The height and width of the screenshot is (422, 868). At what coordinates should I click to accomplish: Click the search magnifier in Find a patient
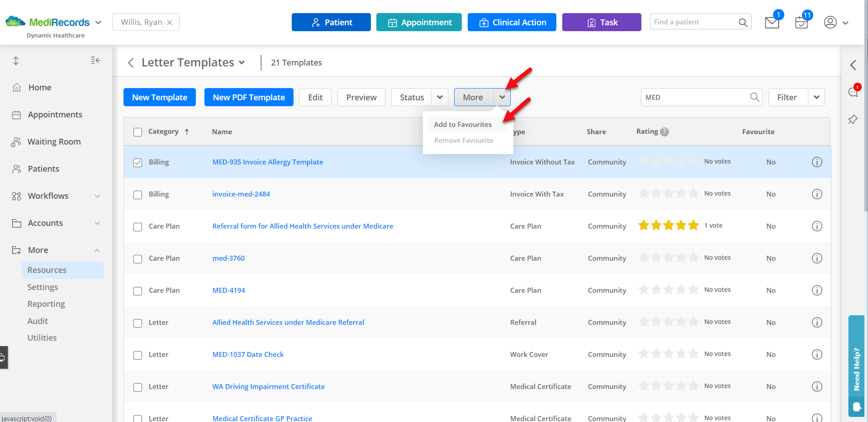click(743, 22)
